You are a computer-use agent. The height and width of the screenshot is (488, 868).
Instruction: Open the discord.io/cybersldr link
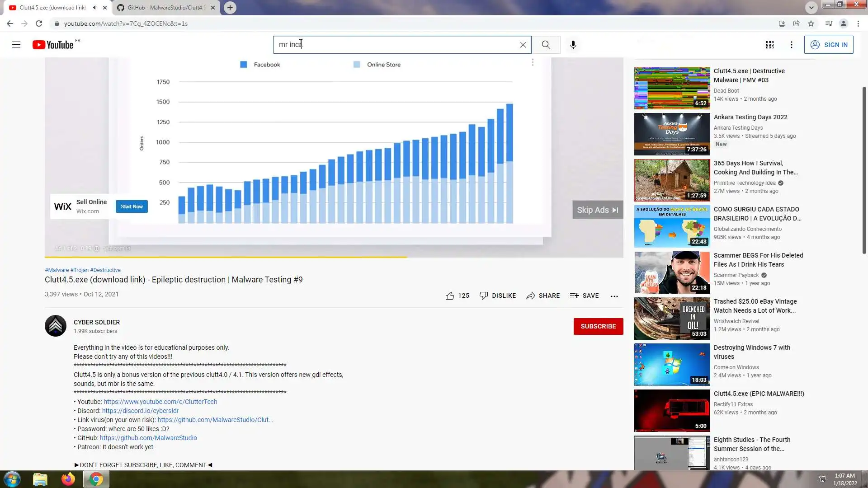pos(140,411)
